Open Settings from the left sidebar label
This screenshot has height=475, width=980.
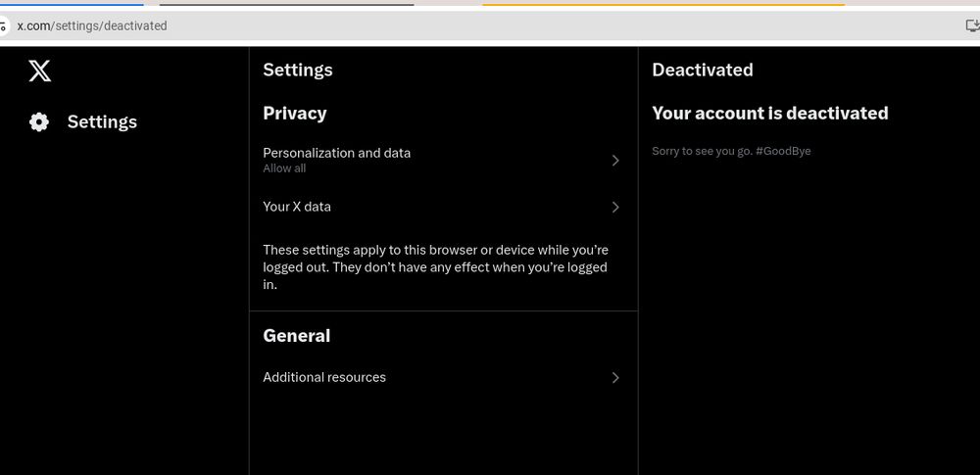102,121
